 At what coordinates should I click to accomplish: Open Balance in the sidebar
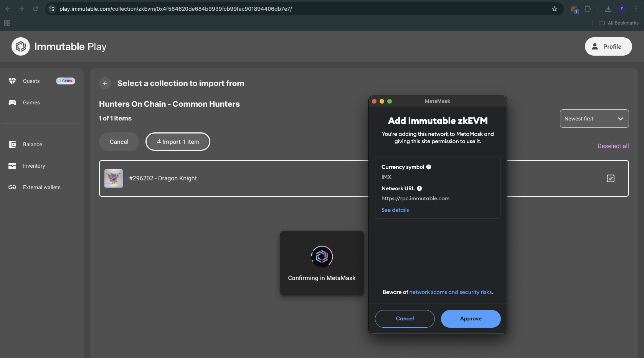click(32, 144)
